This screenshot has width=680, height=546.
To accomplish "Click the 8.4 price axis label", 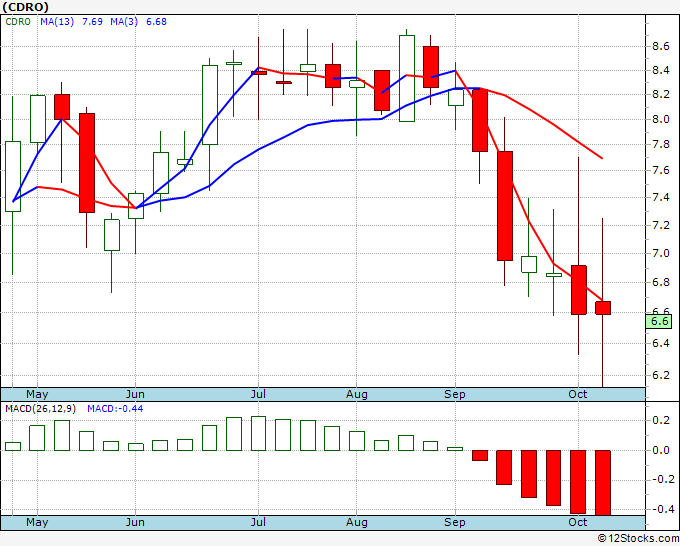I will tap(660, 70).
